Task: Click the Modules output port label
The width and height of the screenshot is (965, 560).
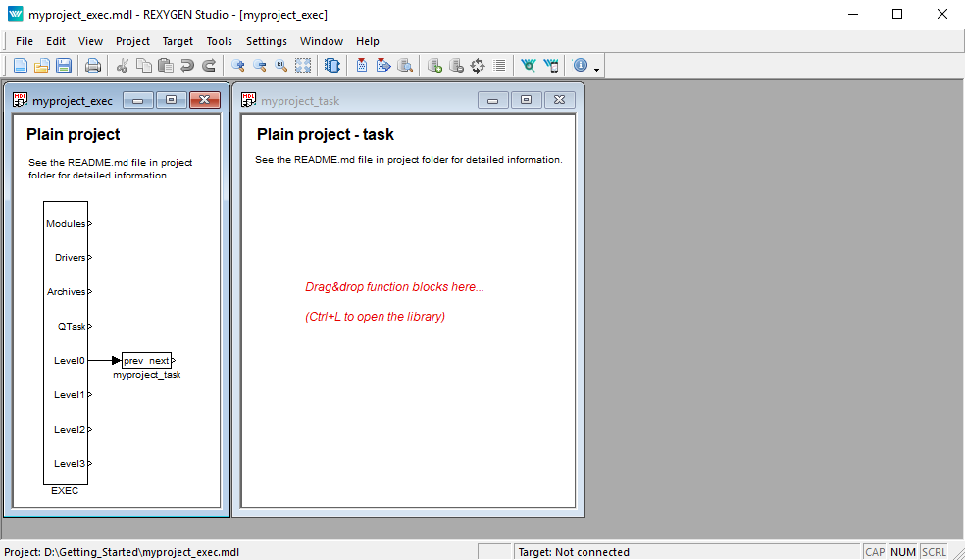Action: point(66,224)
